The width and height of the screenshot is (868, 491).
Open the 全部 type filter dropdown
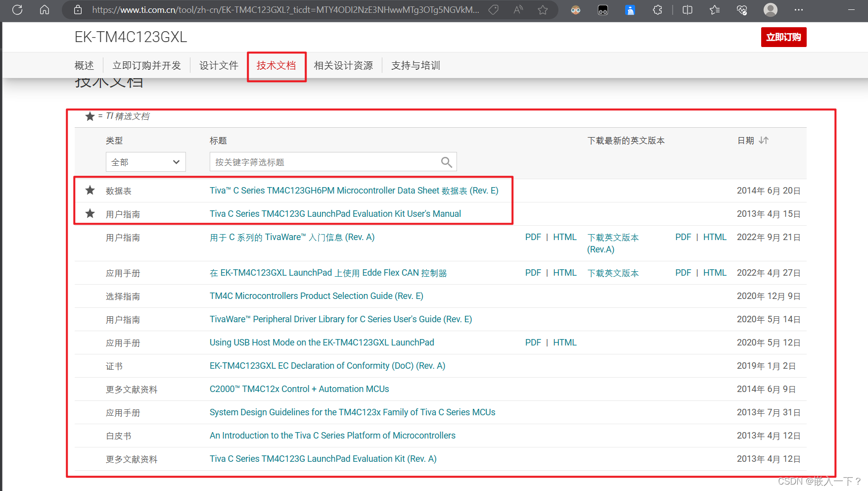(146, 162)
